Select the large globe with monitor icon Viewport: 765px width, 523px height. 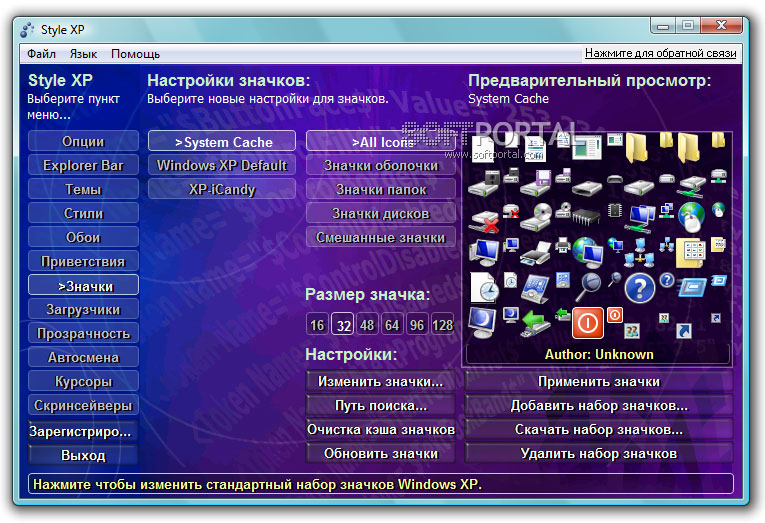click(x=588, y=252)
